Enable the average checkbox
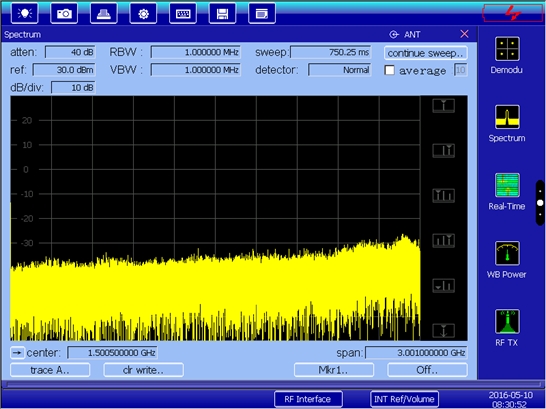This screenshot has height=409, width=546. tap(389, 71)
